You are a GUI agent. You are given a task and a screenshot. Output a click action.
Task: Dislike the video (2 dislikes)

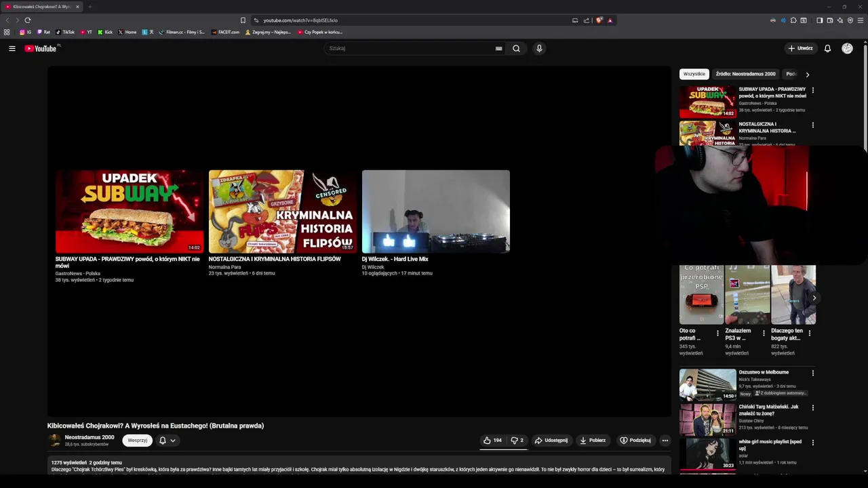click(x=517, y=441)
